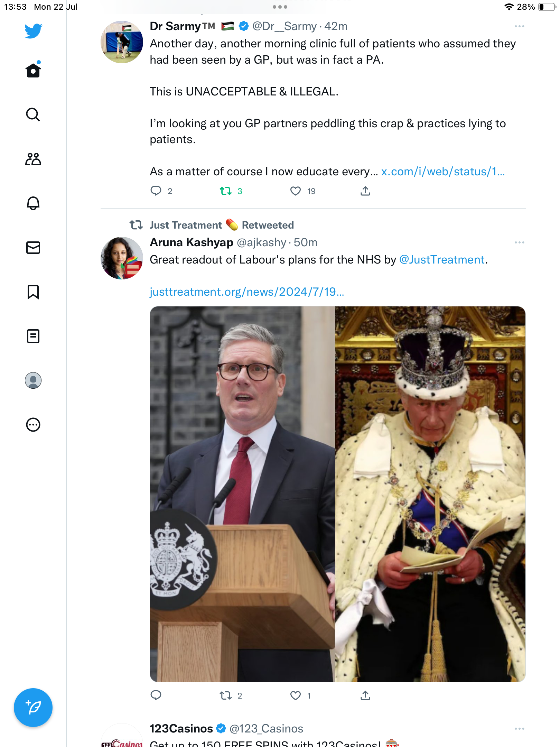Like Aruna Kashyap's tweet

pos(296,695)
